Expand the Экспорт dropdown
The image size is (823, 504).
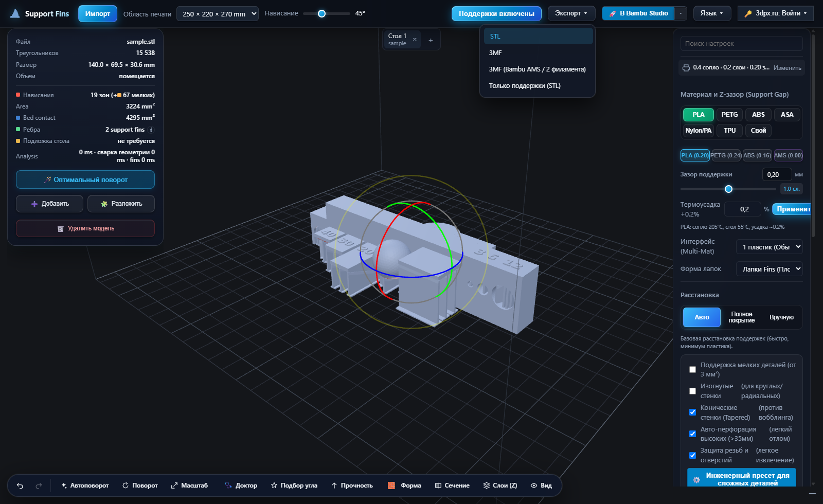pyautogui.click(x=571, y=13)
